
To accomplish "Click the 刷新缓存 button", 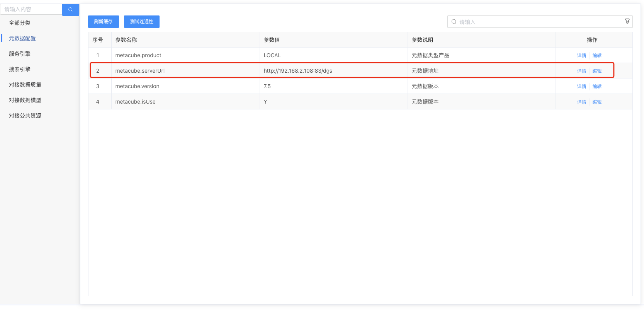I will (104, 22).
